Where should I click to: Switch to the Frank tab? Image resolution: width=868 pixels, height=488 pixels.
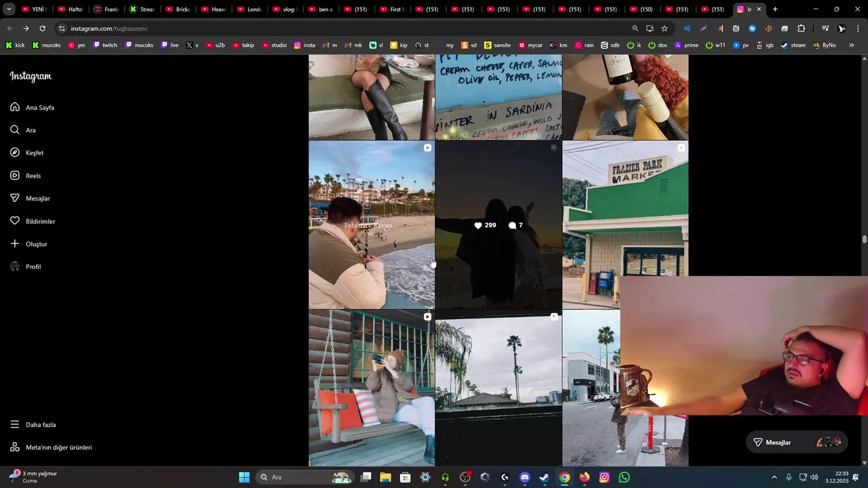point(106,9)
